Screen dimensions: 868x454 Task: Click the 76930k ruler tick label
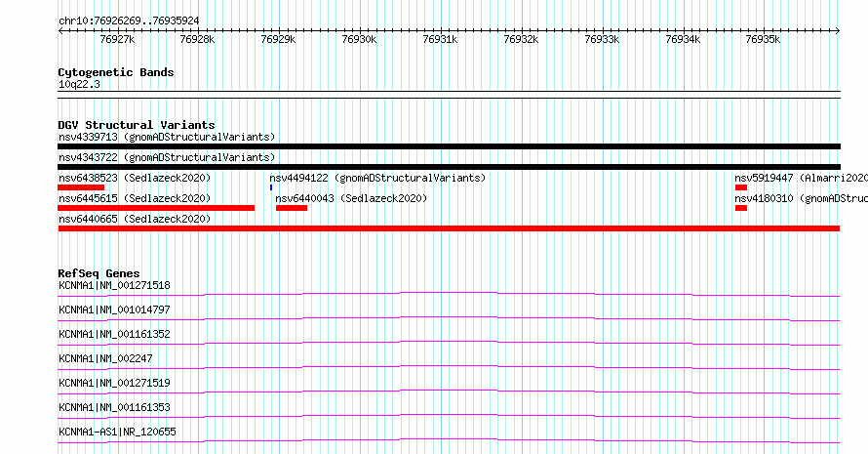tap(359, 39)
